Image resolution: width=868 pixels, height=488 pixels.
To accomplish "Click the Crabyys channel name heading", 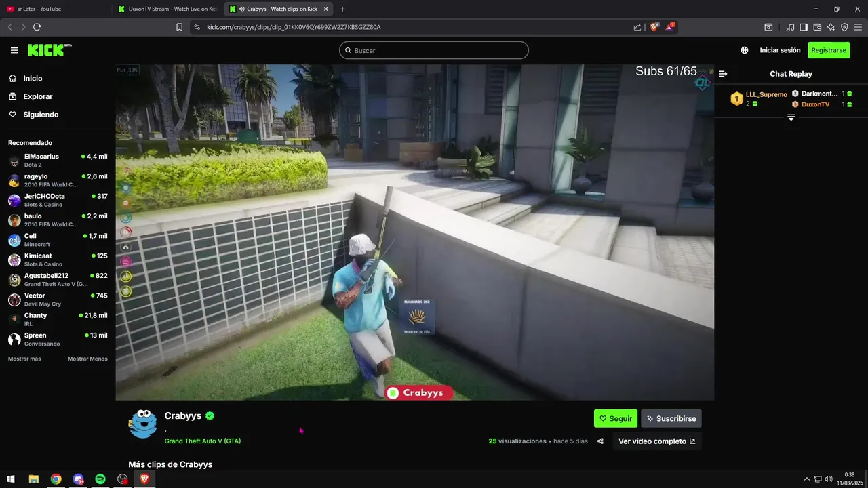I will [183, 415].
